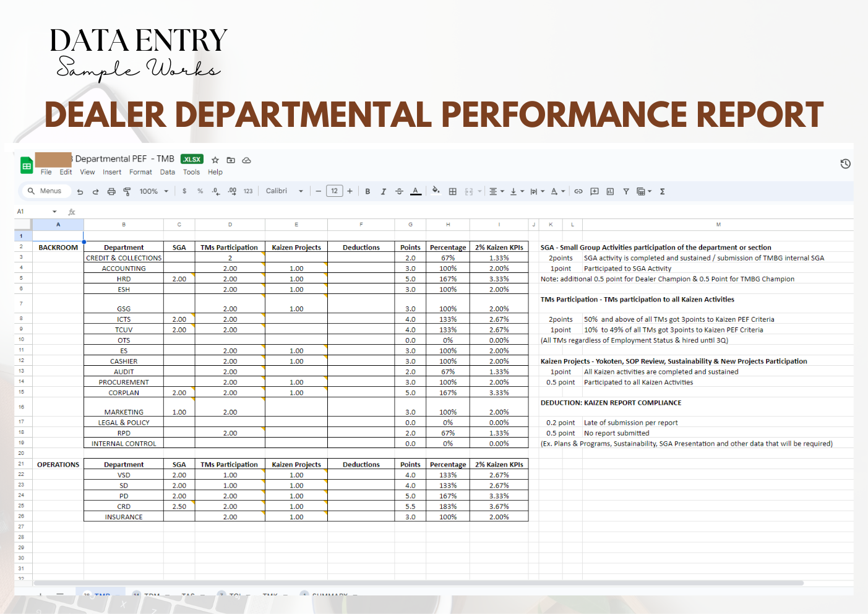Search the Menus box

[x=45, y=191]
